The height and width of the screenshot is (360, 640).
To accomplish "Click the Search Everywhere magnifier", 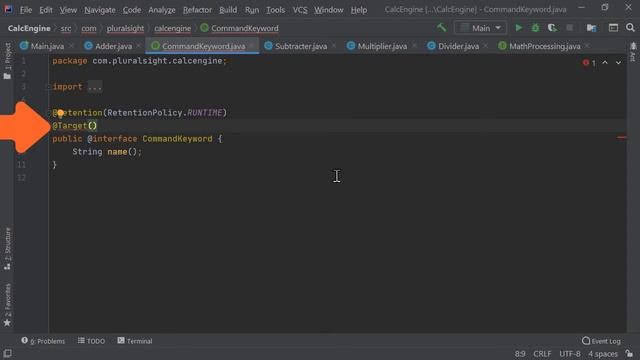I will coord(630,28).
